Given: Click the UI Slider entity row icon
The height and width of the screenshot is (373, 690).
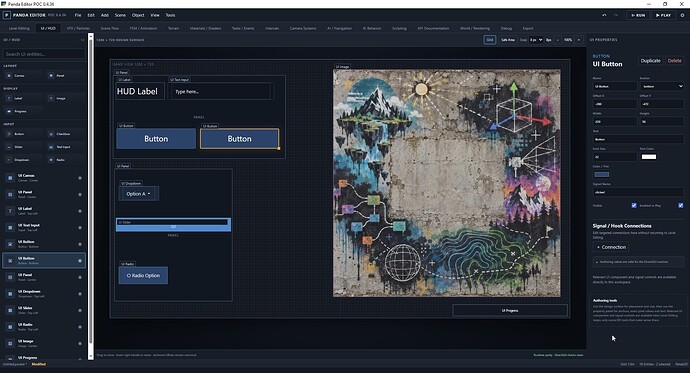Looking at the screenshot, I should click(x=10, y=310).
